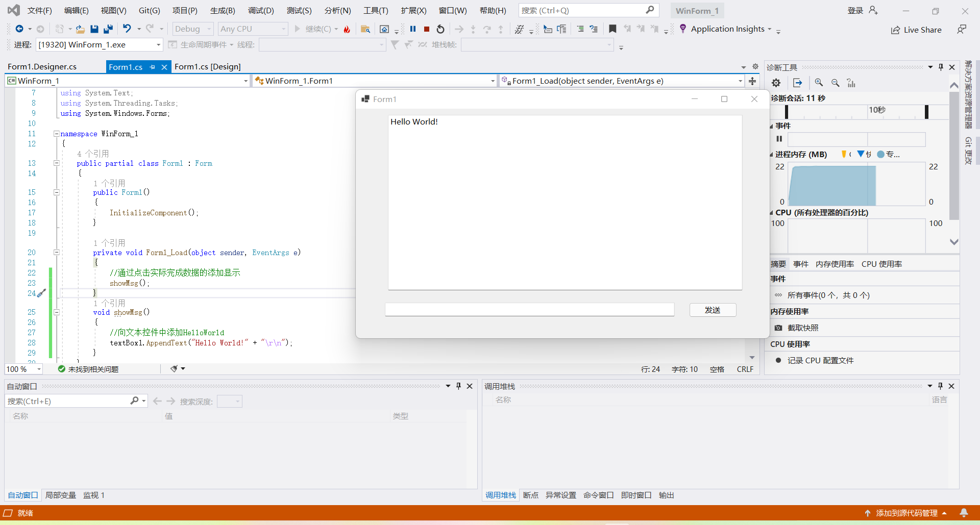Viewport: 980px width, 525px height.
Task: Click the Application Insights lightbulb icon
Action: coord(683,29)
